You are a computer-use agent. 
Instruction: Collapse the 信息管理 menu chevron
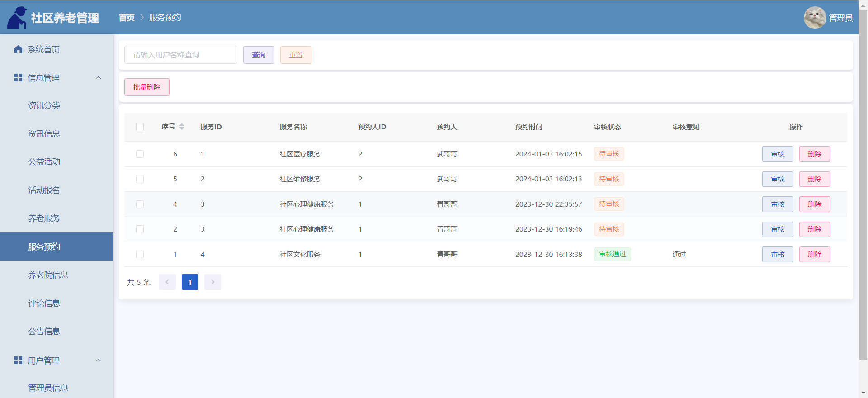coord(99,78)
